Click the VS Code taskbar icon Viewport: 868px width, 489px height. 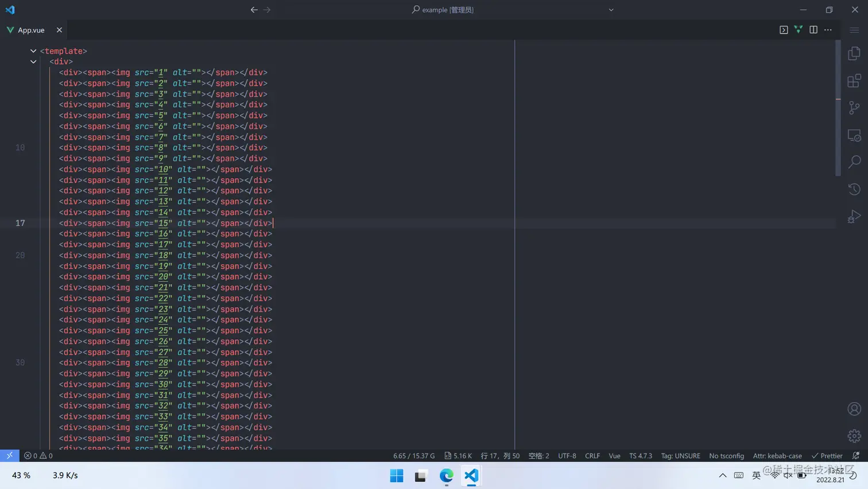pos(471,476)
